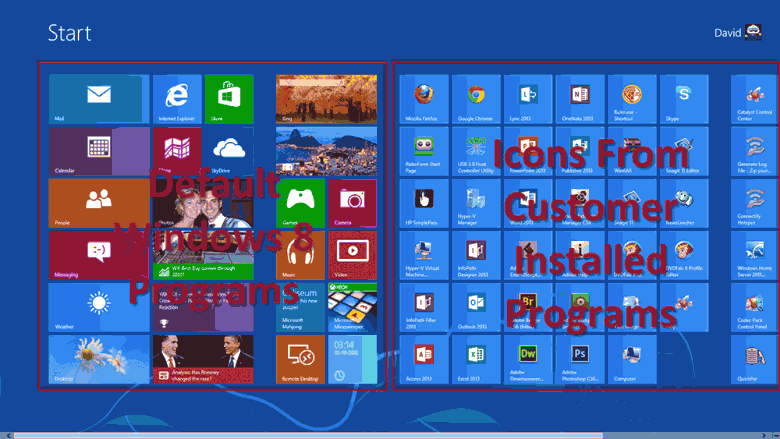Launch InfoPath Designer 2013 tile
This screenshot has height=439, width=780.
point(476,255)
